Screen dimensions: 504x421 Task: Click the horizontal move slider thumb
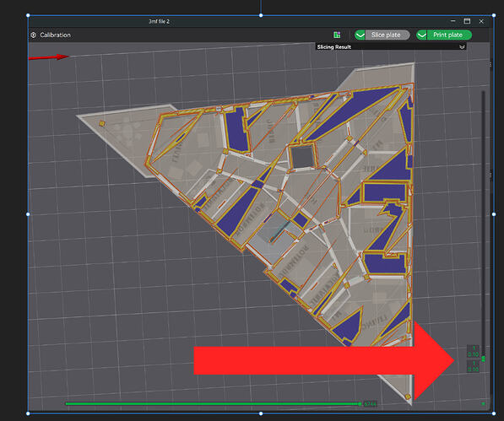pyautogui.click(x=360, y=404)
